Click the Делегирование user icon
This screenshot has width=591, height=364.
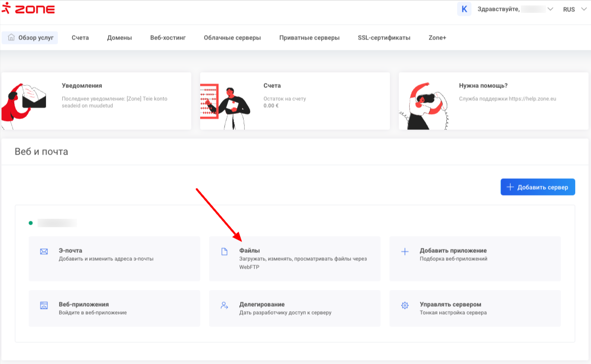(224, 306)
